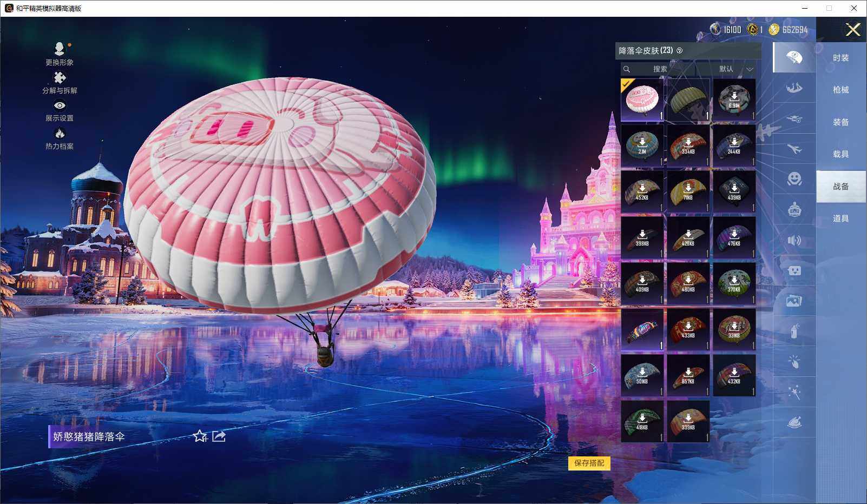
Task: Download the 432KB striped parachute skin
Action: click(734, 376)
